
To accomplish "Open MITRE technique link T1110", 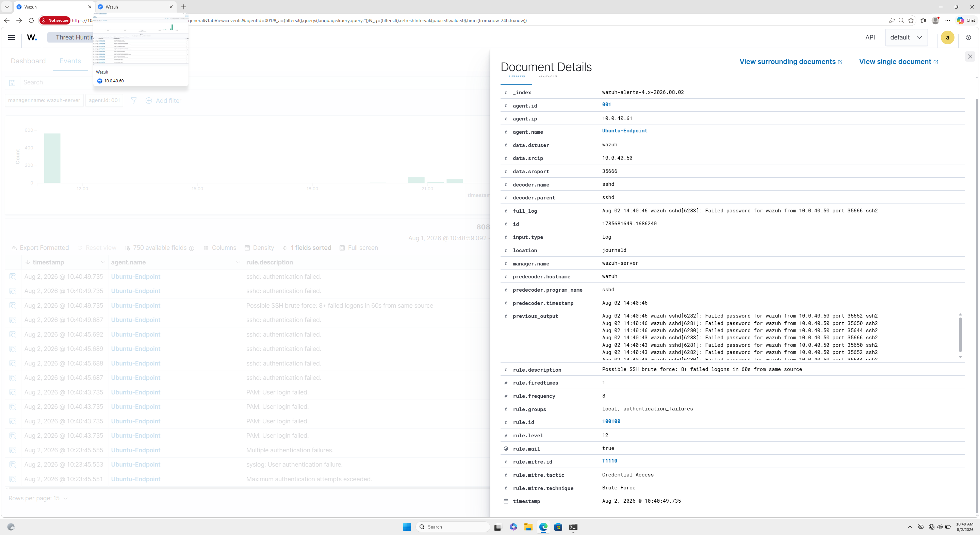I will 609,461.
